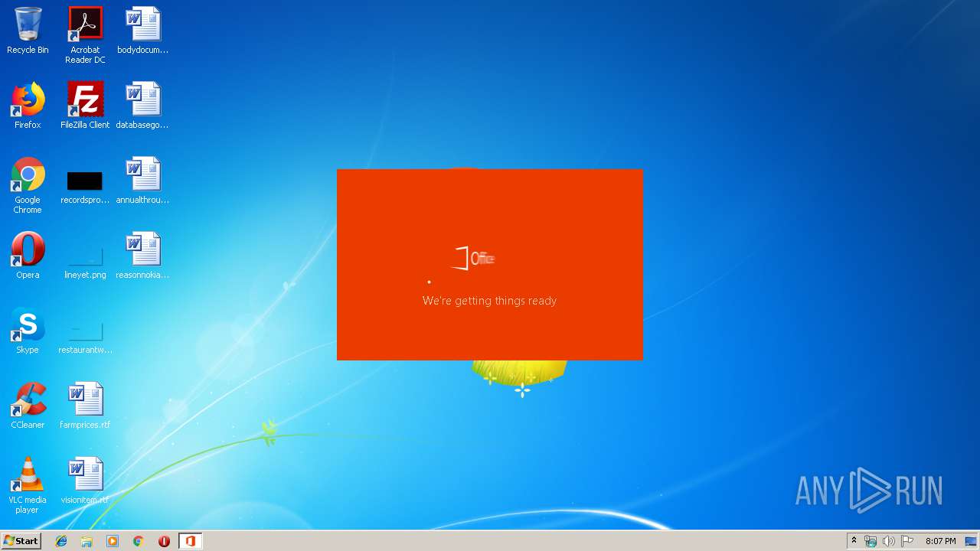The height and width of the screenshot is (551, 980).
Task: Select the databasego... Word document
Action: point(142,106)
